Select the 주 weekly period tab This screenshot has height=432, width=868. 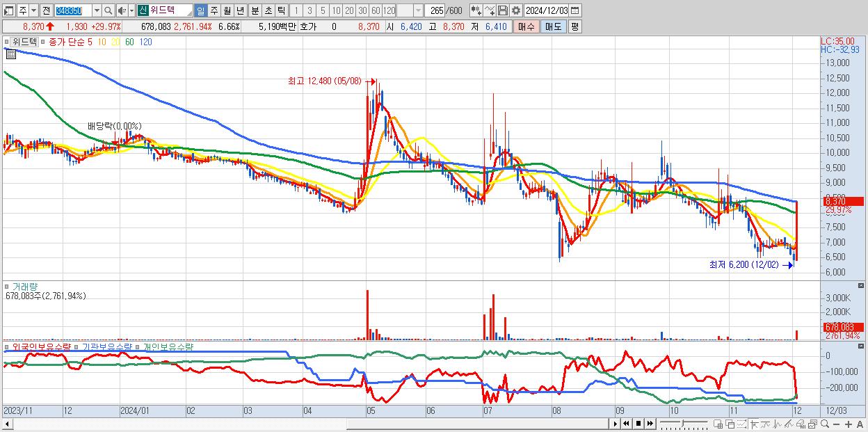point(214,10)
